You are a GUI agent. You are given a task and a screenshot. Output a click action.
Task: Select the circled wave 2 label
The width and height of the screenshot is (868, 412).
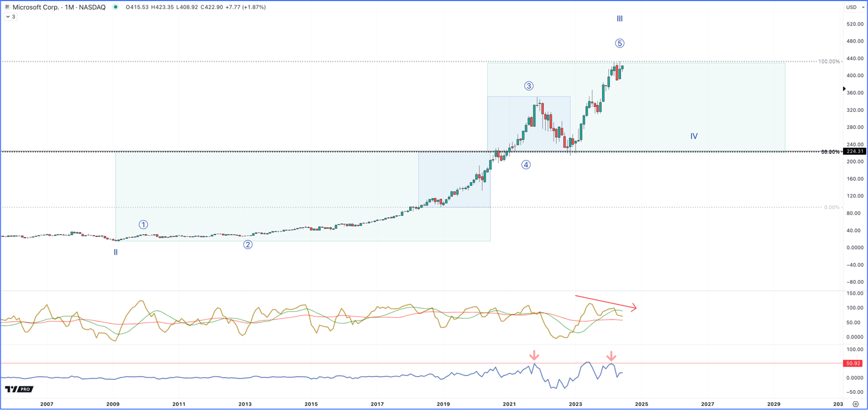(248, 245)
